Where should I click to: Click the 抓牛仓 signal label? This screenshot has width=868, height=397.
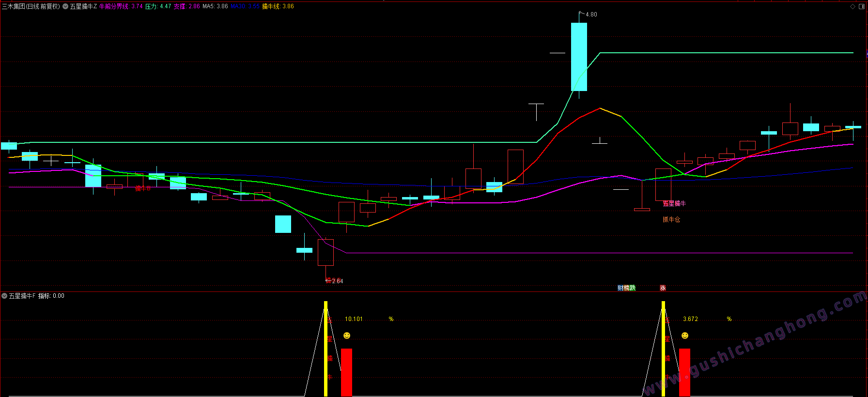(x=671, y=220)
